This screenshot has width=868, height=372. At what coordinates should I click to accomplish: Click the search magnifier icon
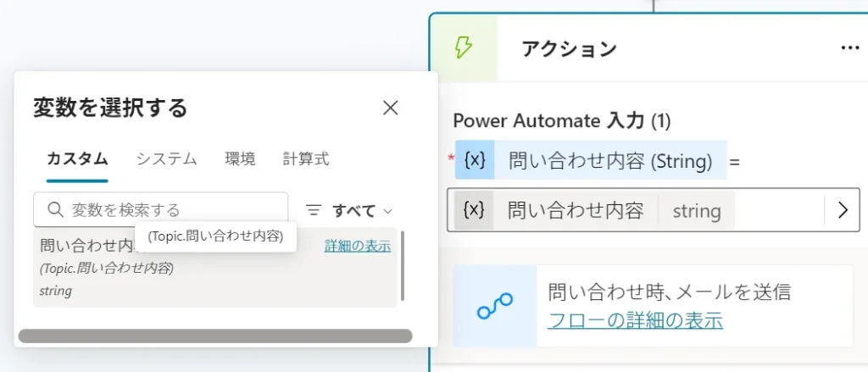click(x=56, y=209)
